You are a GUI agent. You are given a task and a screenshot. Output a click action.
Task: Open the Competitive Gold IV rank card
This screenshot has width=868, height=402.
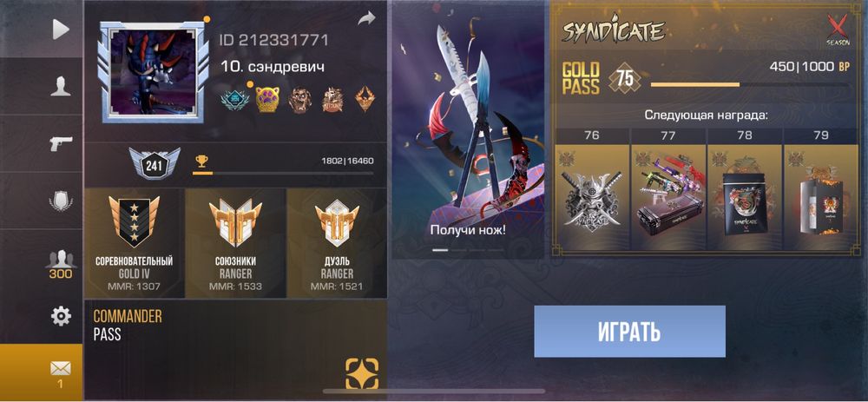click(134, 243)
